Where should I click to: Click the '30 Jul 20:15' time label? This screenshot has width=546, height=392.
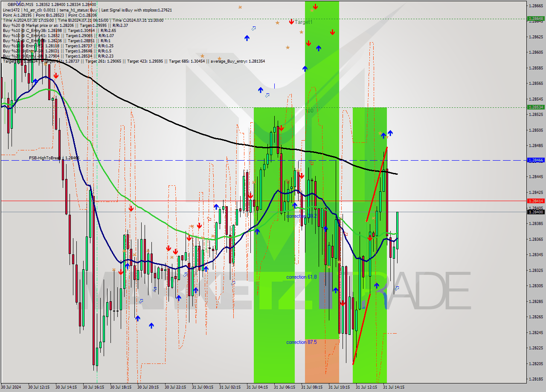(148, 387)
